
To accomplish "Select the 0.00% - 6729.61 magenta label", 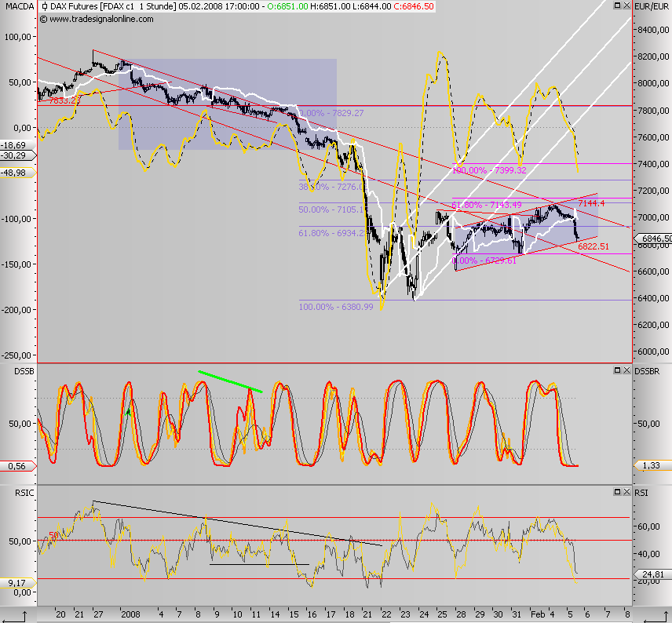I will tap(484, 260).
